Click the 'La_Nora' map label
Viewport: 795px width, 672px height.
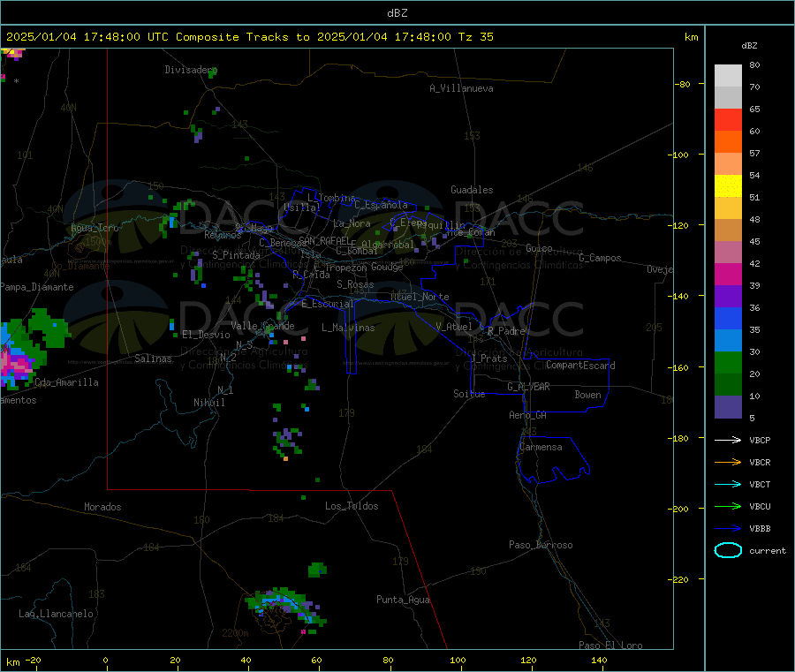point(352,223)
